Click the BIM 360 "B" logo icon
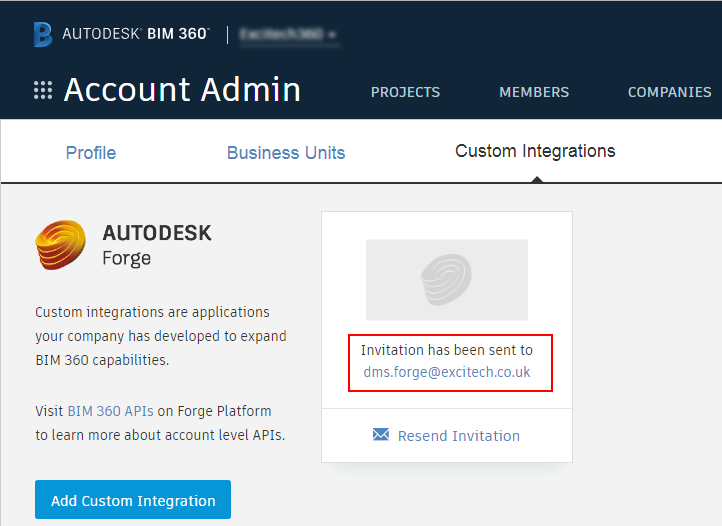This screenshot has height=526, width=722. [x=43, y=34]
